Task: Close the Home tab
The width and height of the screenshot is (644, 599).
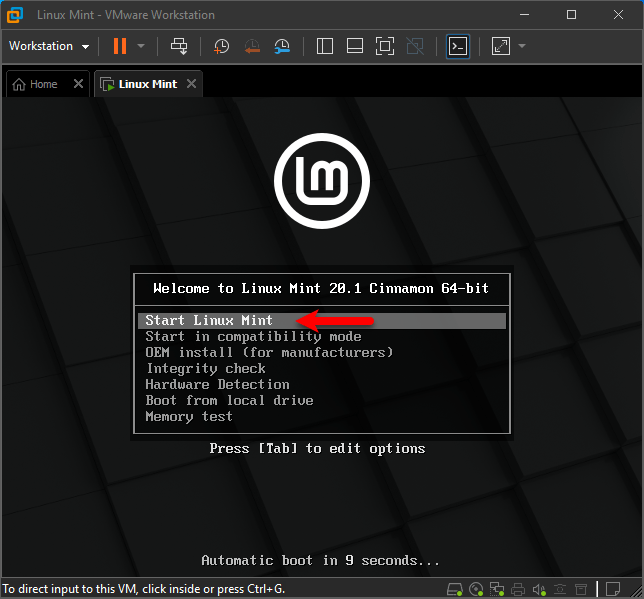Action: [78, 84]
